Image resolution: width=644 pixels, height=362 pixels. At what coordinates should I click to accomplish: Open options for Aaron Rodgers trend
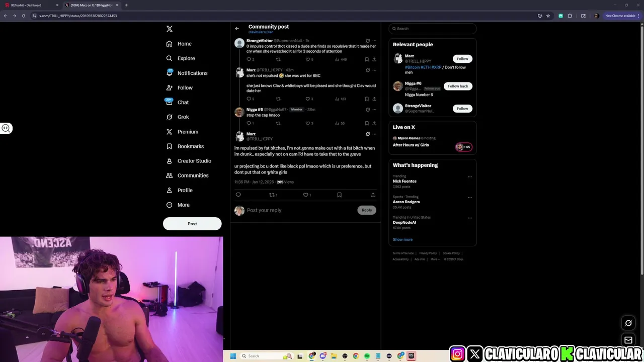click(470, 198)
